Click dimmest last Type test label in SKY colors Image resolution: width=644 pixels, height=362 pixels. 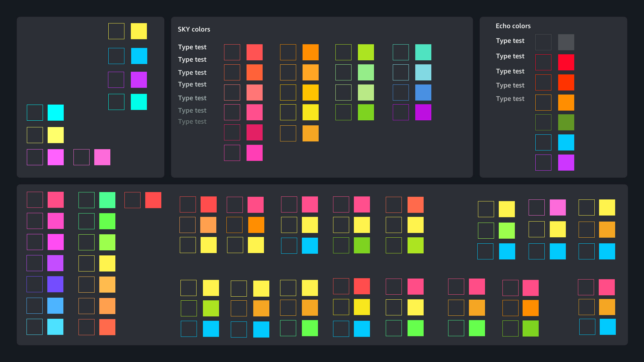(x=192, y=122)
